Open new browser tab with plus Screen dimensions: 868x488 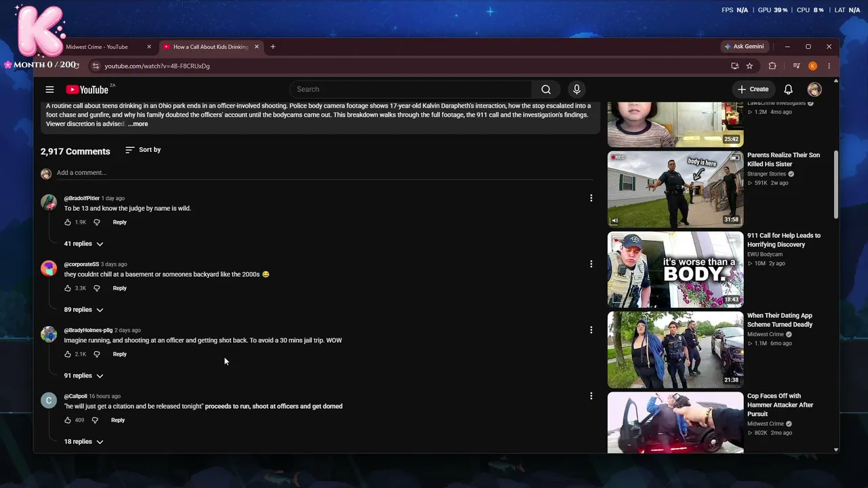coord(273,47)
